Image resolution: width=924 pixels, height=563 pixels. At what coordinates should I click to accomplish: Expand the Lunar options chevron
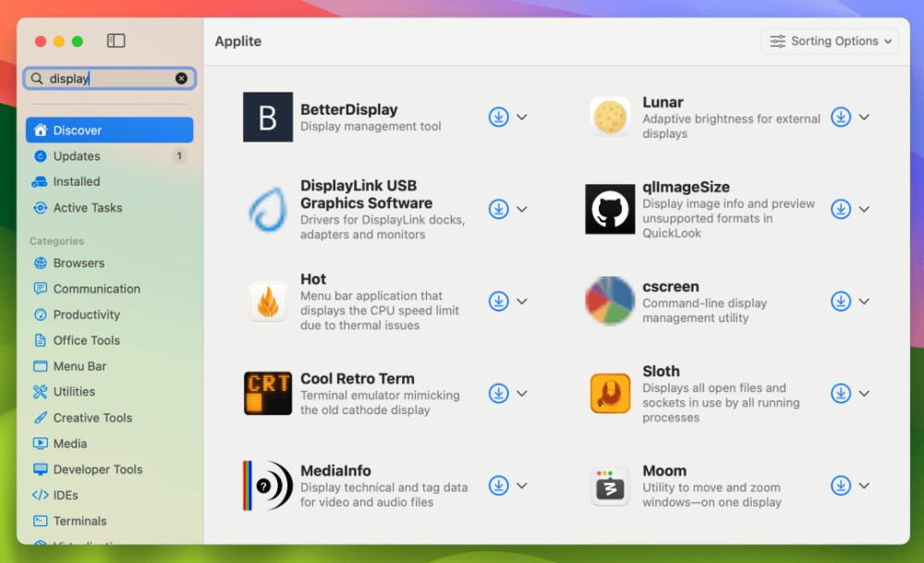(x=865, y=116)
